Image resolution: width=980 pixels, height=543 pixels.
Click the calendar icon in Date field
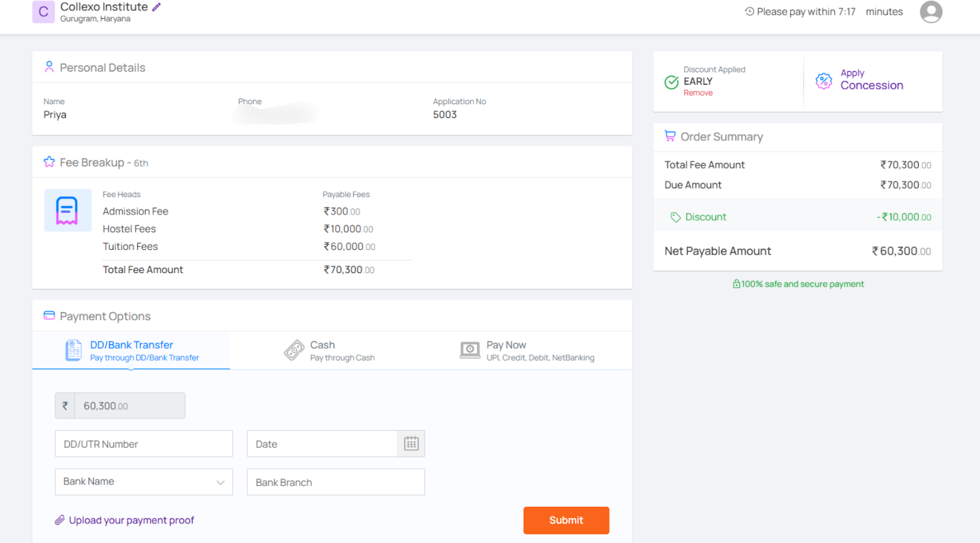[x=411, y=444]
